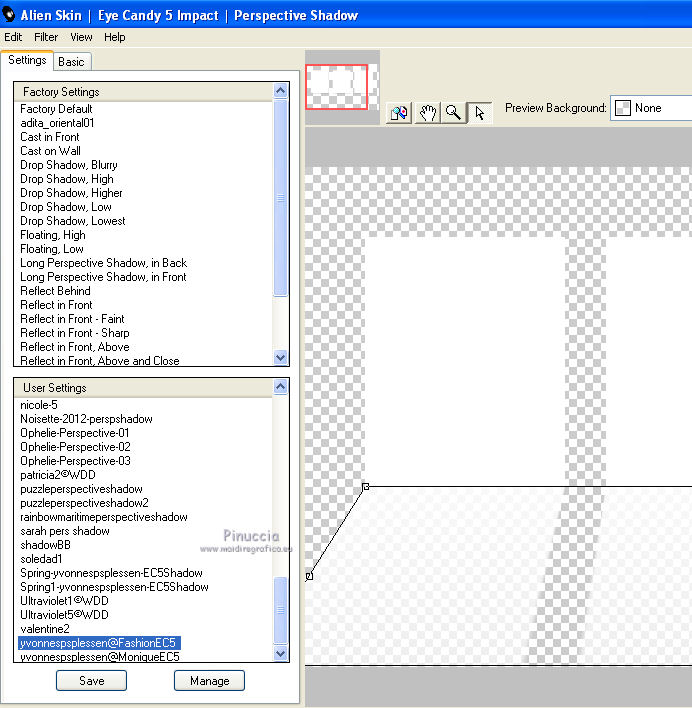The height and width of the screenshot is (708, 692).
Task: Select yvonnespsplessen@MoniqueEC5 user setting
Action: [x=100, y=657]
